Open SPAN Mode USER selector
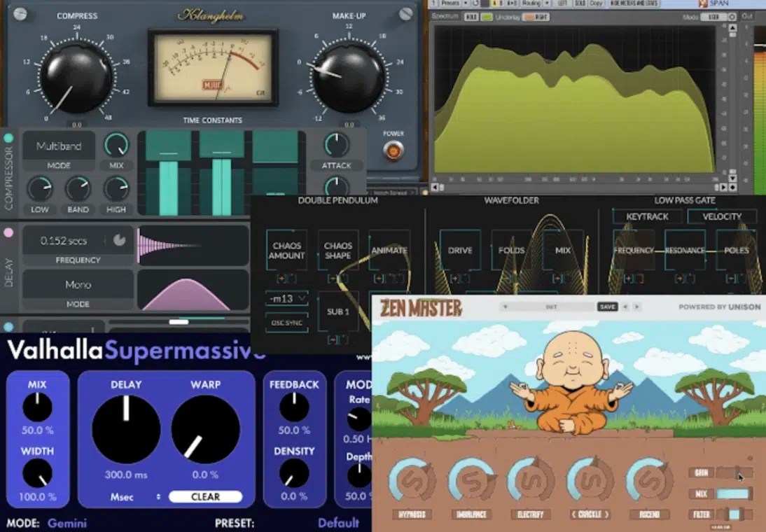This screenshot has width=766, height=532. click(x=713, y=17)
